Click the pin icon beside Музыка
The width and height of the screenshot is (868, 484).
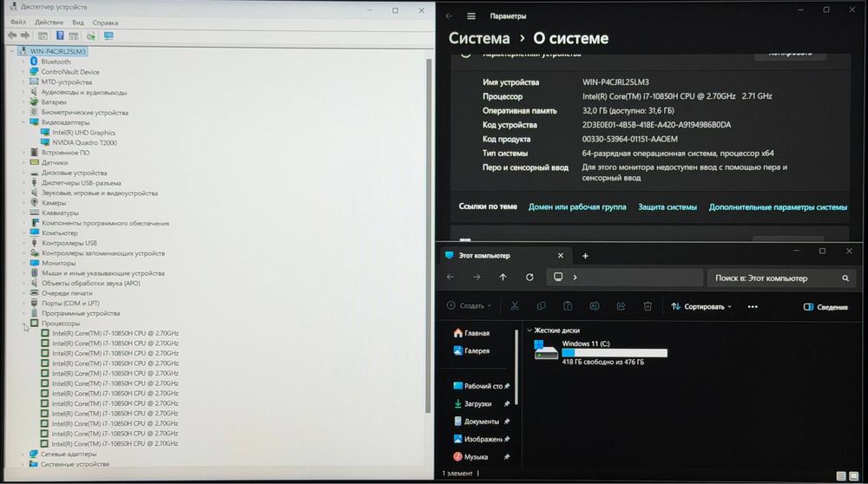[x=507, y=457]
